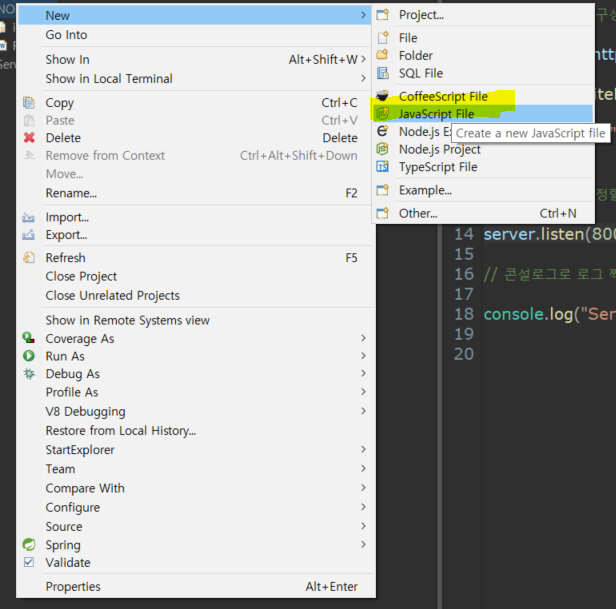Click console.log code on line 18

point(550,314)
